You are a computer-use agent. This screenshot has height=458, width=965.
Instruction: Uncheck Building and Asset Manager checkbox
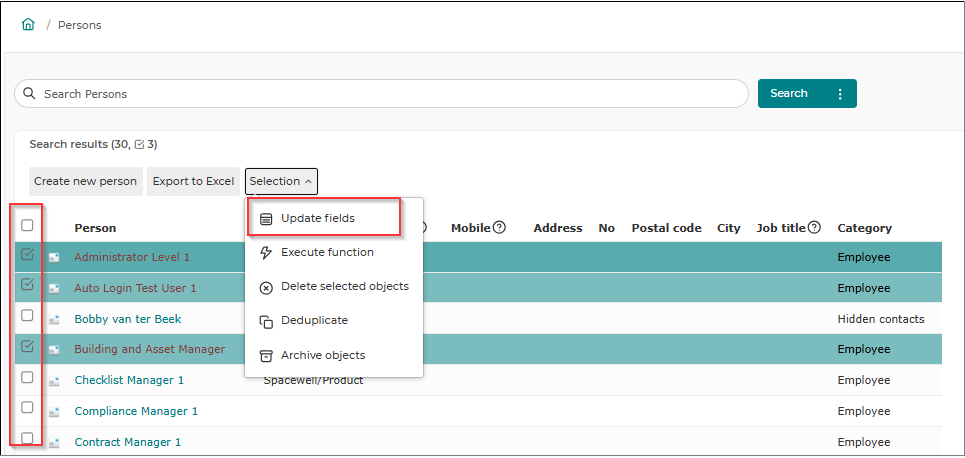27,346
